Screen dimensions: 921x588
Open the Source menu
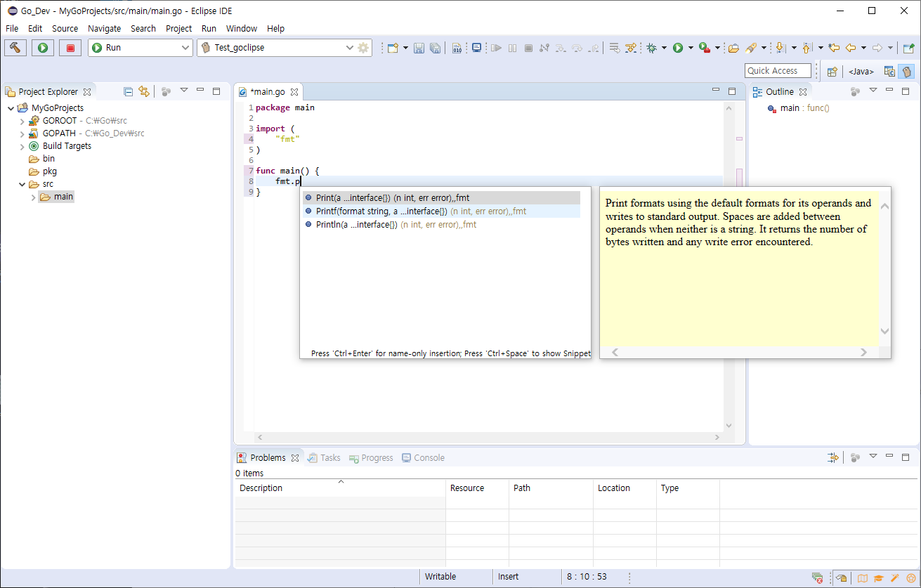(x=65, y=28)
